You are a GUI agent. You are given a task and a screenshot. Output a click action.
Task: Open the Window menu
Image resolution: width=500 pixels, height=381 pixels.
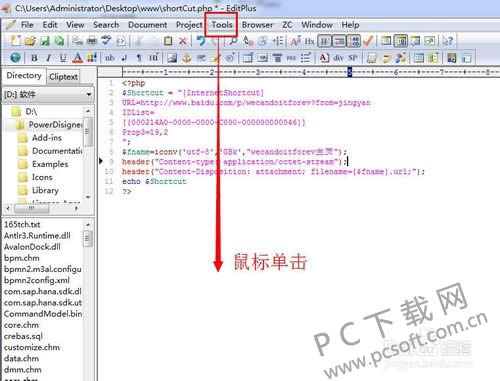[317, 25]
